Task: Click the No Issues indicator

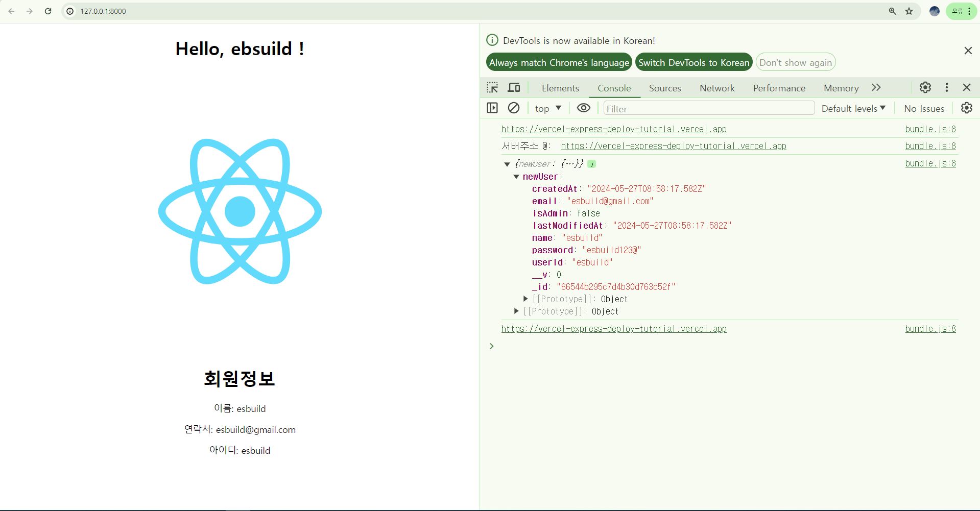Action: [924, 108]
